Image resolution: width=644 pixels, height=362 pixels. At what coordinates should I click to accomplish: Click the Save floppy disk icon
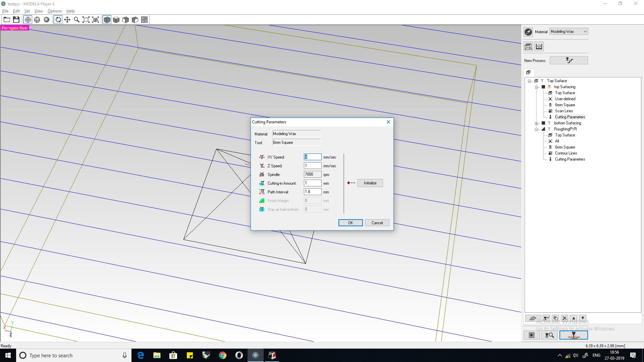pos(16,20)
